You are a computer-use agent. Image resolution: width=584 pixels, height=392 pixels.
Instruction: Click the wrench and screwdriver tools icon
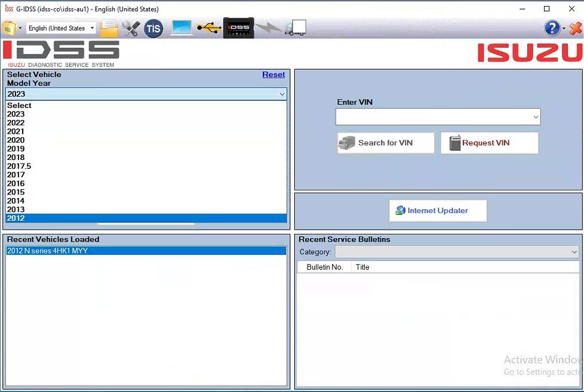click(x=131, y=28)
